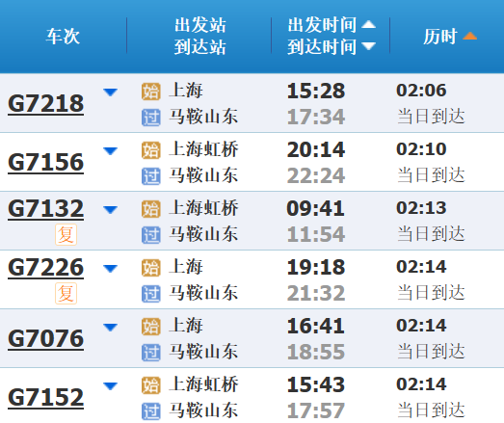Expand the triangle beside train G7152
504x423 pixels.
click(x=110, y=386)
